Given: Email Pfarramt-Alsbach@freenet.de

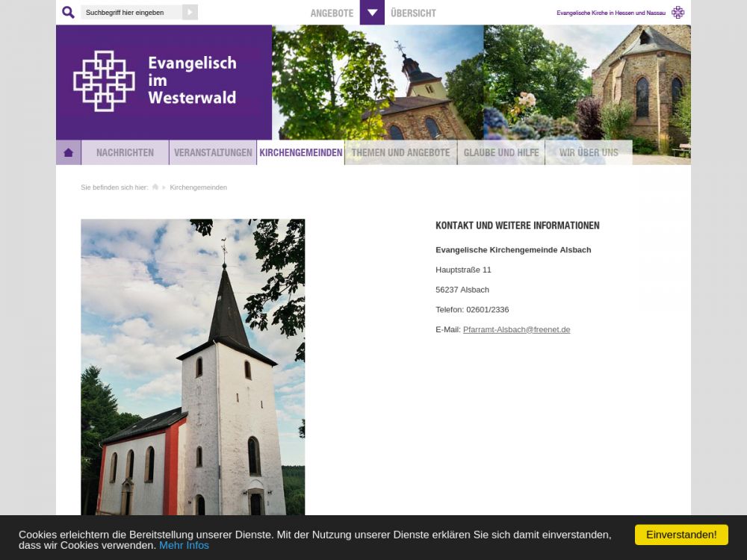Looking at the screenshot, I should tap(516, 329).
